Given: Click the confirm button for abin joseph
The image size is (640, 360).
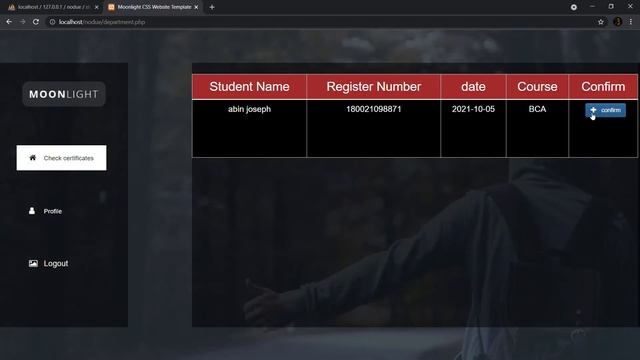Looking at the screenshot, I should [x=605, y=110].
